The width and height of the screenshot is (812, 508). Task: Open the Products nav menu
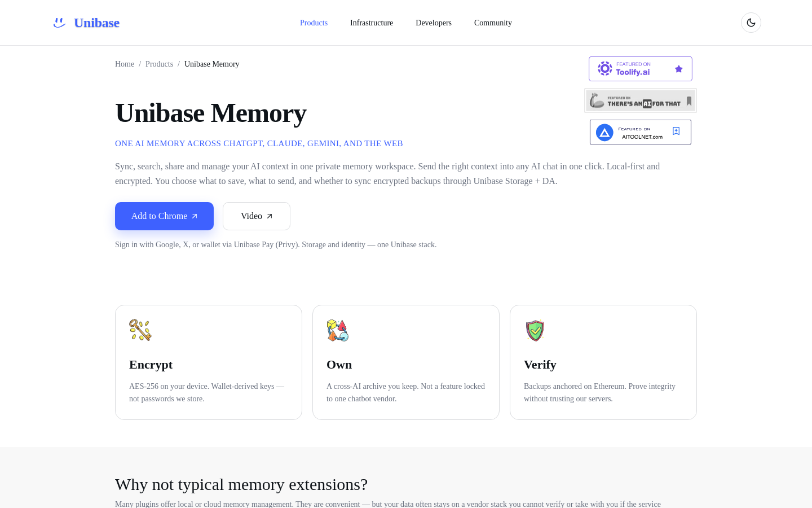pos(314,23)
